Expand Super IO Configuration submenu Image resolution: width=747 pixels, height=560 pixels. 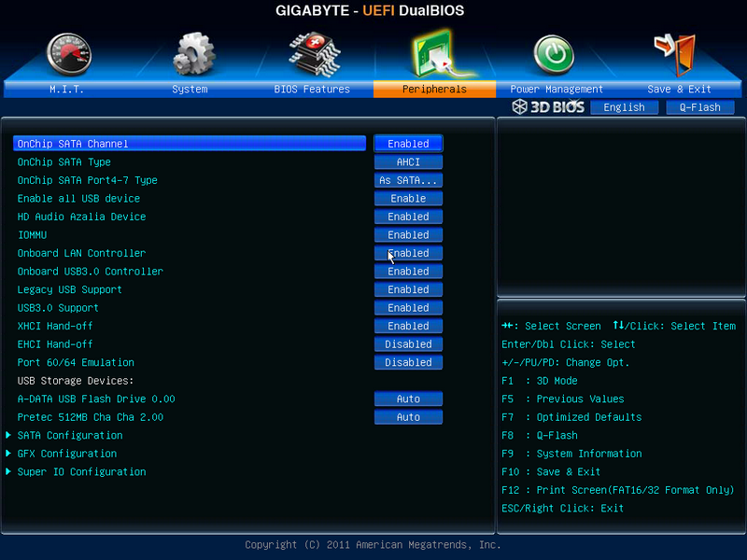(81, 472)
